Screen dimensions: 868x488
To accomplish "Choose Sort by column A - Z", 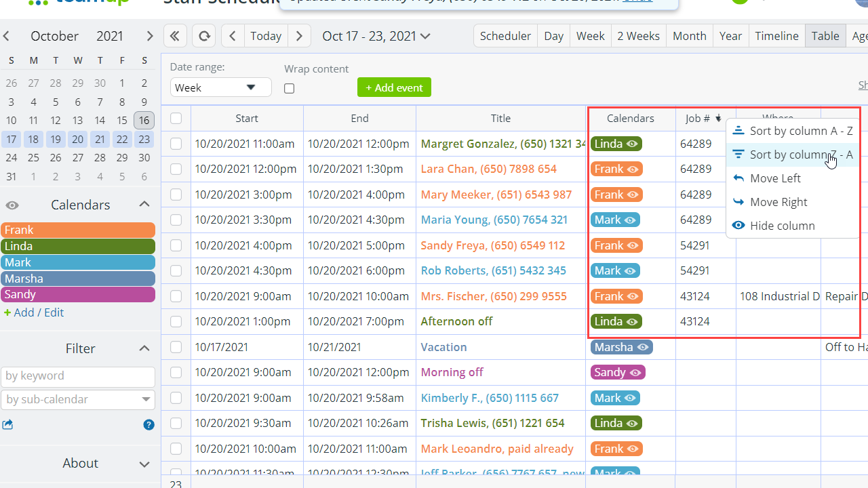I will (x=793, y=131).
